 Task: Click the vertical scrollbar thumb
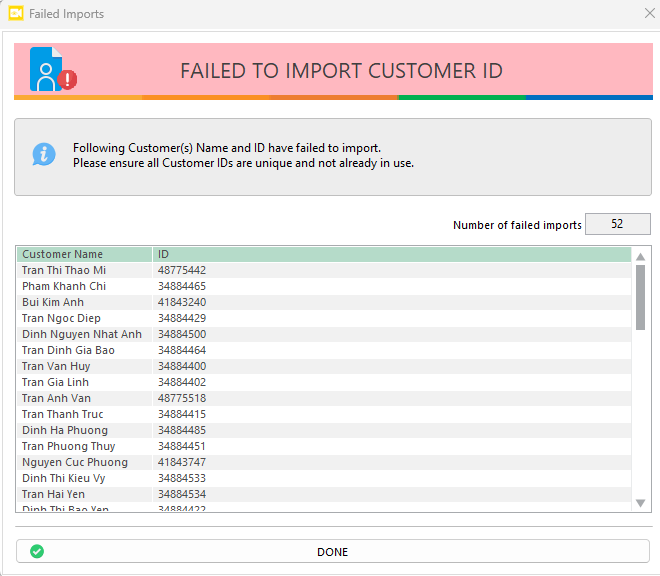click(640, 296)
